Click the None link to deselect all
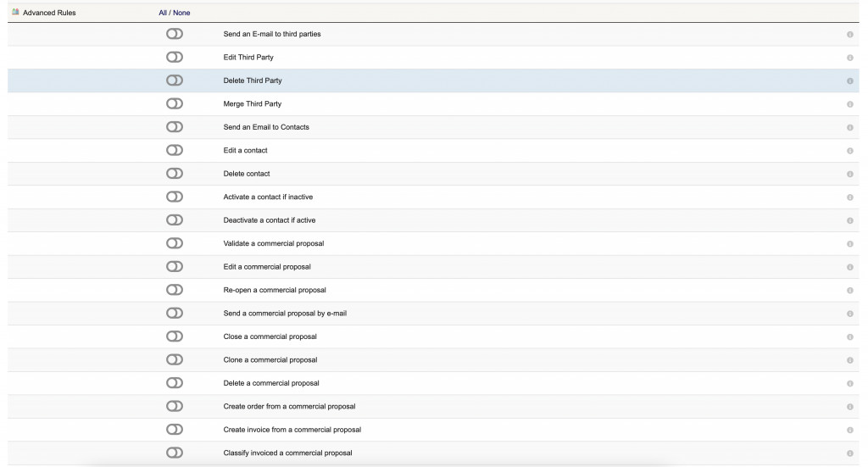The image size is (868, 467). point(181,13)
